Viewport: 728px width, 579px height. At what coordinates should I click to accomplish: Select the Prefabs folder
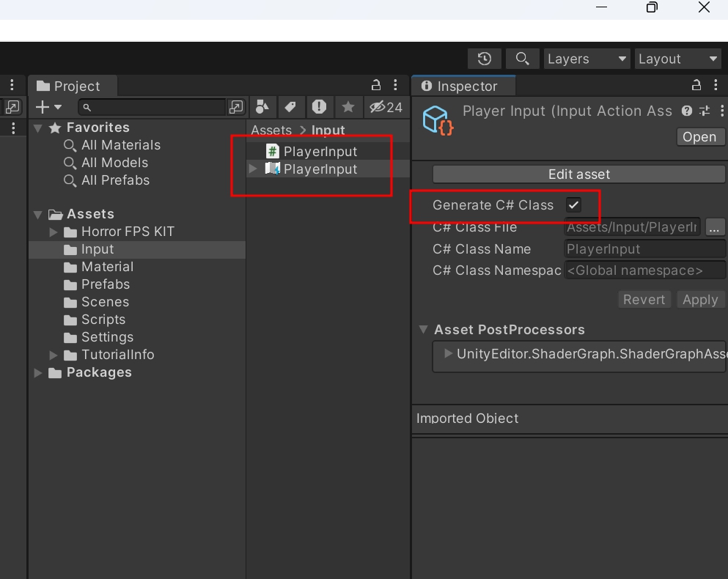point(106,284)
